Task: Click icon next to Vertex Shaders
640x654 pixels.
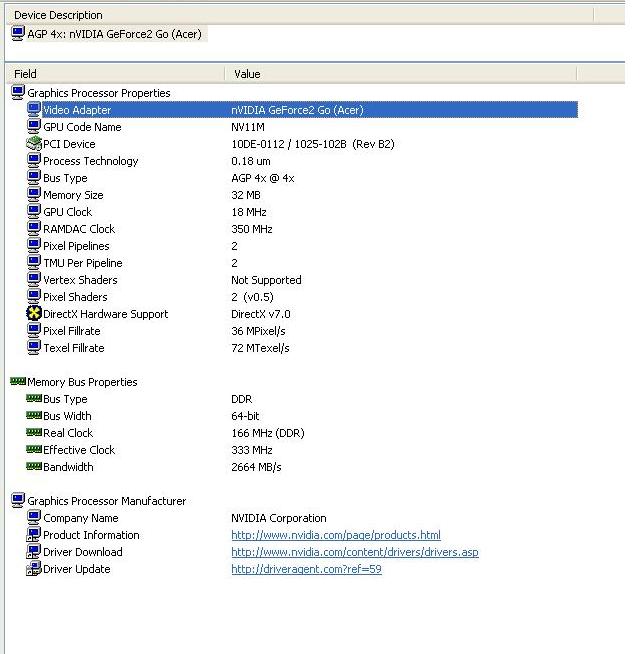Action: [34, 279]
